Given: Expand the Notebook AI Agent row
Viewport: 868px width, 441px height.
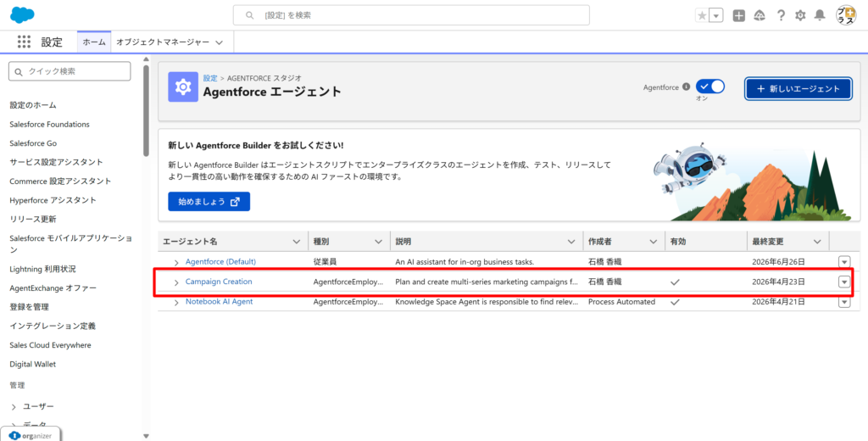Looking at the screenshot, I should tap(176, 303).
